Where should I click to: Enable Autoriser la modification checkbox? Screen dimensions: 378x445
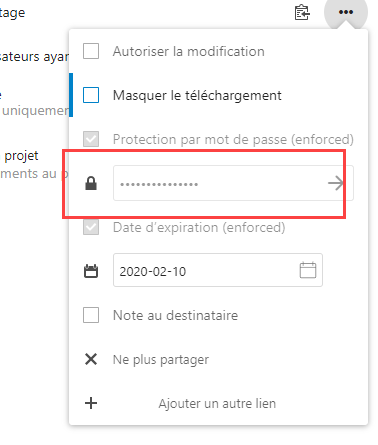[x=91, y=51]
